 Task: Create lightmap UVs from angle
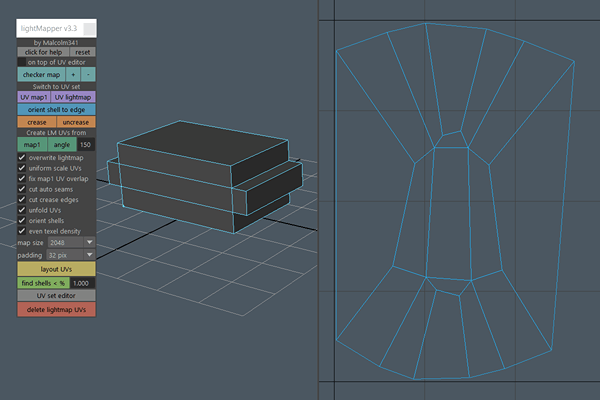pos(62,145)
